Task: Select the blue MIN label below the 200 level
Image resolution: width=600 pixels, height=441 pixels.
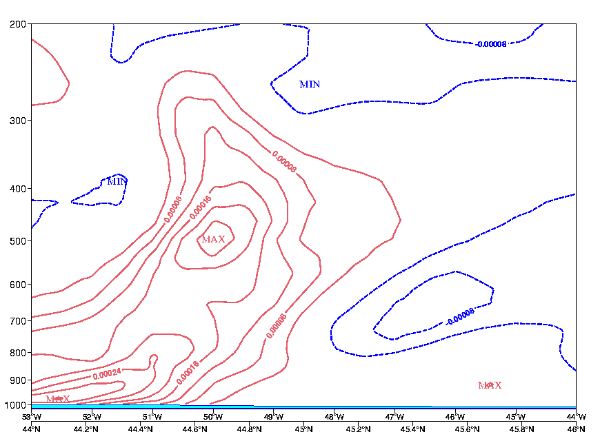Action: 310,84
